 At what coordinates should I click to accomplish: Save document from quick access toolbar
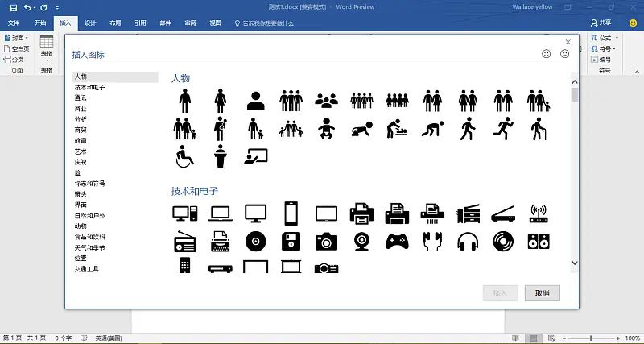pyautogui.click(x=13, y=7)
